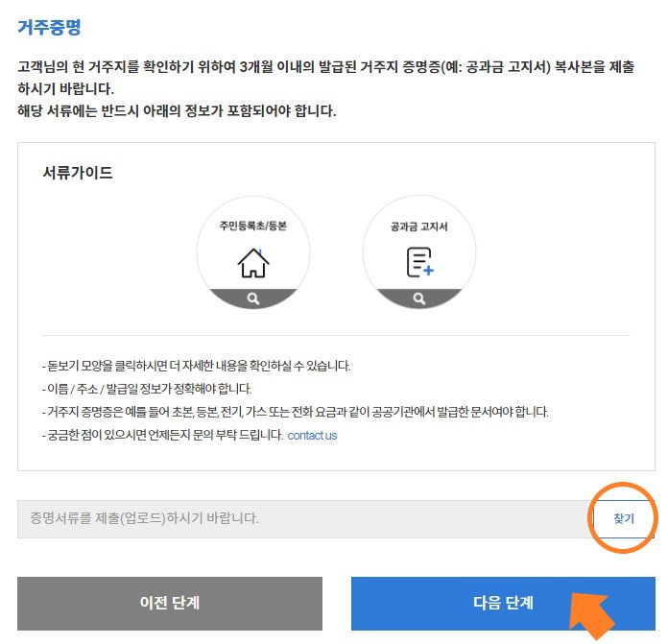Open the contact us link
This screenshot has height=644, width=668.
312,436
